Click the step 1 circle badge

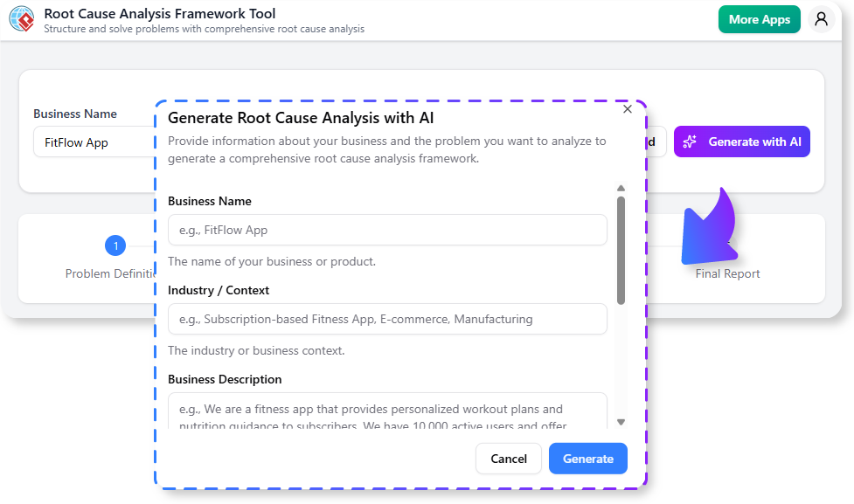click(x=115, y=245)
